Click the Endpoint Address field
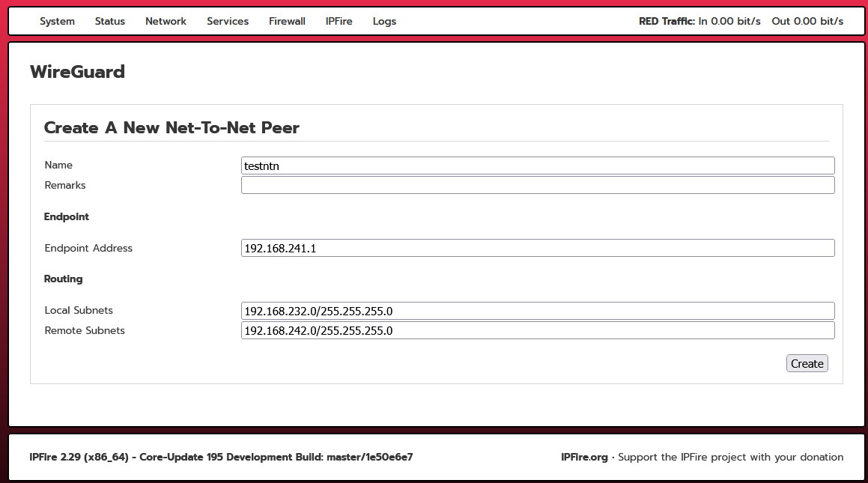The width and height of the screenshot is (868, 483). pos(538,248)
